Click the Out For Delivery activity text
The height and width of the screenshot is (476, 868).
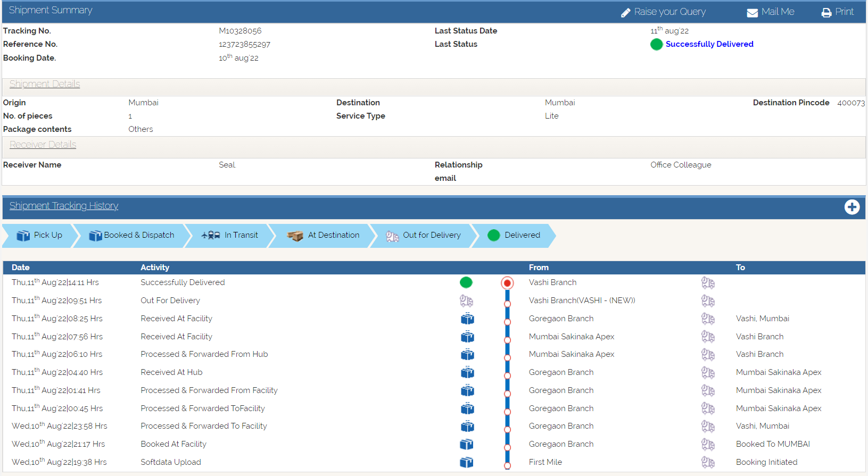pyautogui.click(x=170, y=300)
